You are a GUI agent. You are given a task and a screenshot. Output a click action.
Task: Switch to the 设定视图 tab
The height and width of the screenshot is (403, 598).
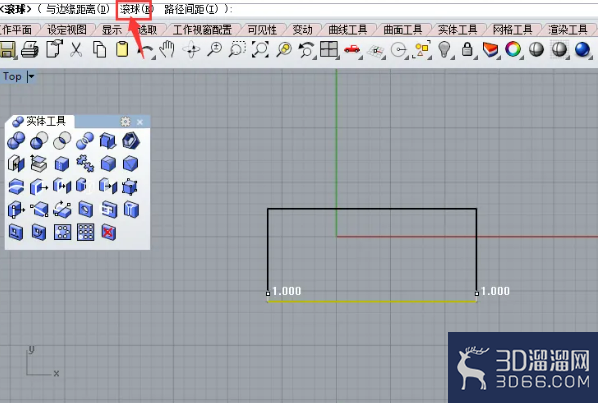pos(66,29)
